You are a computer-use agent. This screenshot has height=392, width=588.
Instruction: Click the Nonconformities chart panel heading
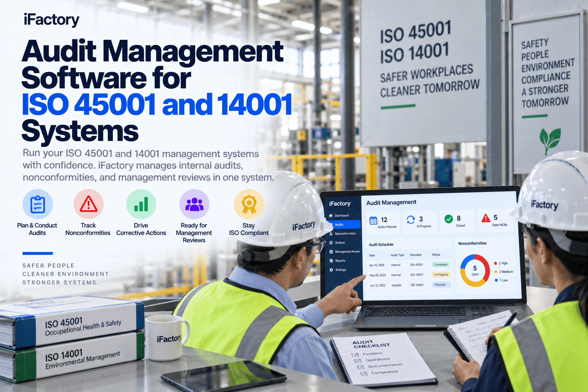tap(472, 243)
